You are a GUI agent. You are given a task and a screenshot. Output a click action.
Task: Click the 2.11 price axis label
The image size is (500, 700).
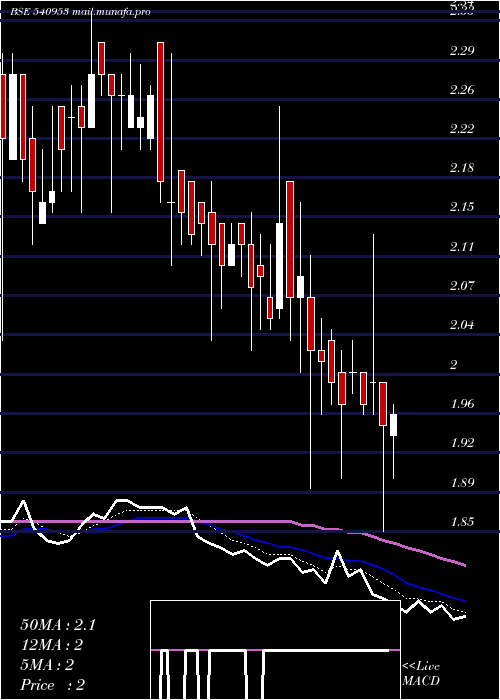click(462, 246)
